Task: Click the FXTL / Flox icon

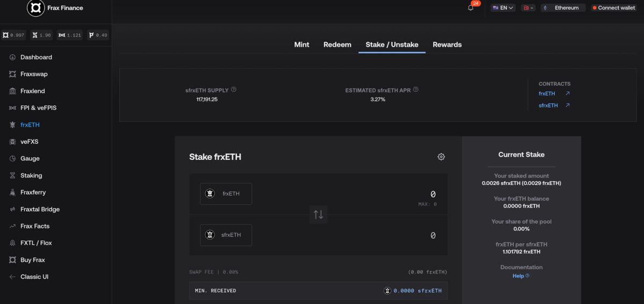Action: click(12, 243)
